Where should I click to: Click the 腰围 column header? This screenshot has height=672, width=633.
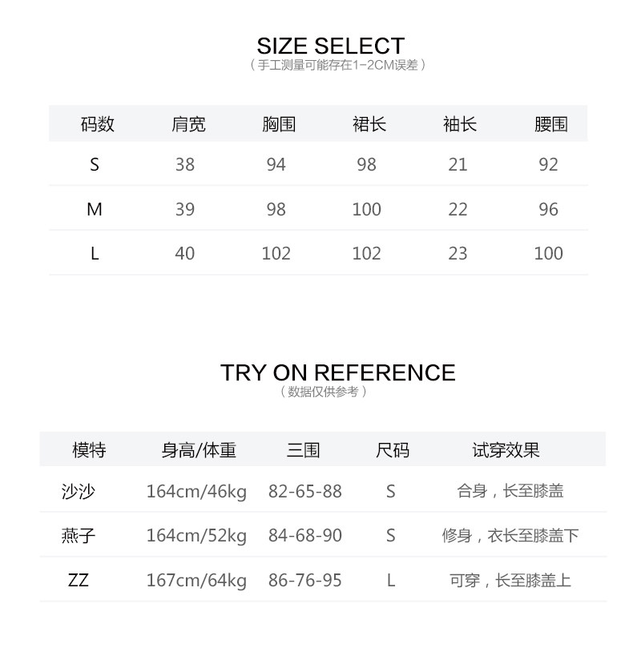click(550, 124)
